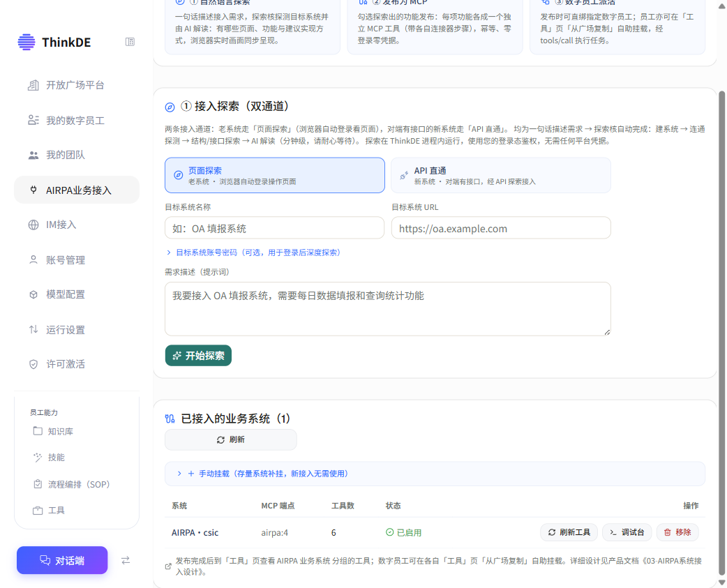Click 刷新工具 for AIRPA · csic

569,532
